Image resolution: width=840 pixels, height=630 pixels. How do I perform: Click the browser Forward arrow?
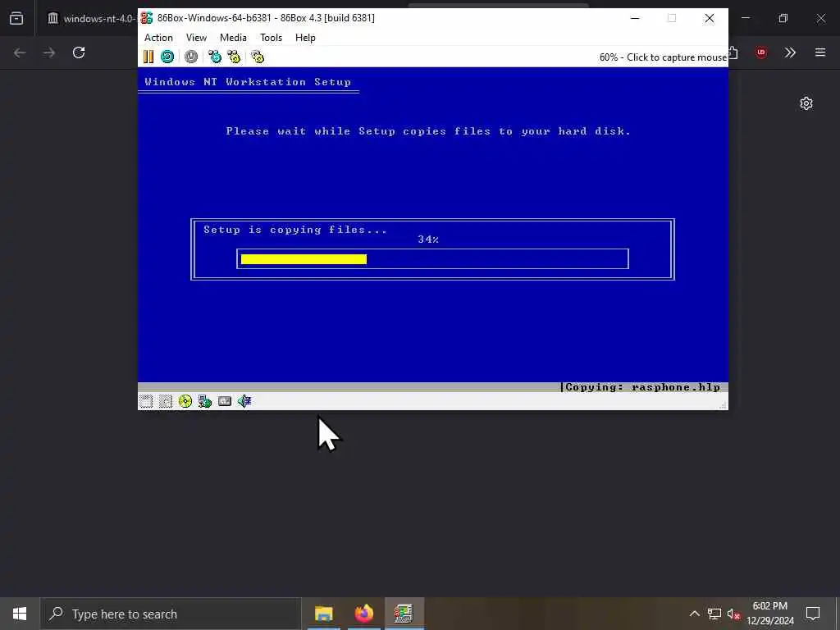[x=48, y=52]
